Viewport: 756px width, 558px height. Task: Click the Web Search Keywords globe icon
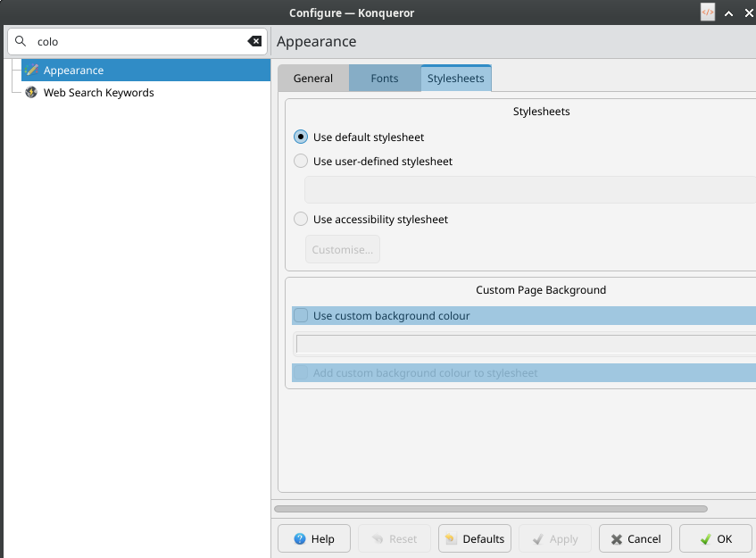tap(31, 93)
